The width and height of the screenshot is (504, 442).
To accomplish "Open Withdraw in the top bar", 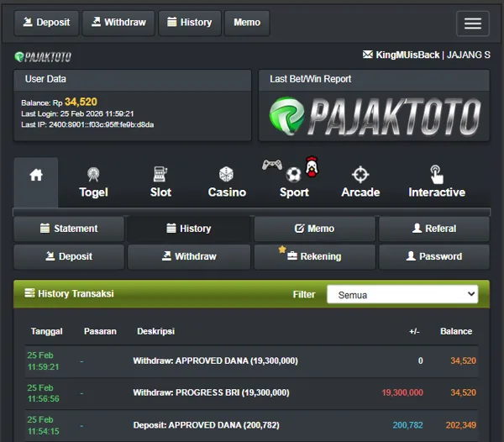I will tap(118, 23).
